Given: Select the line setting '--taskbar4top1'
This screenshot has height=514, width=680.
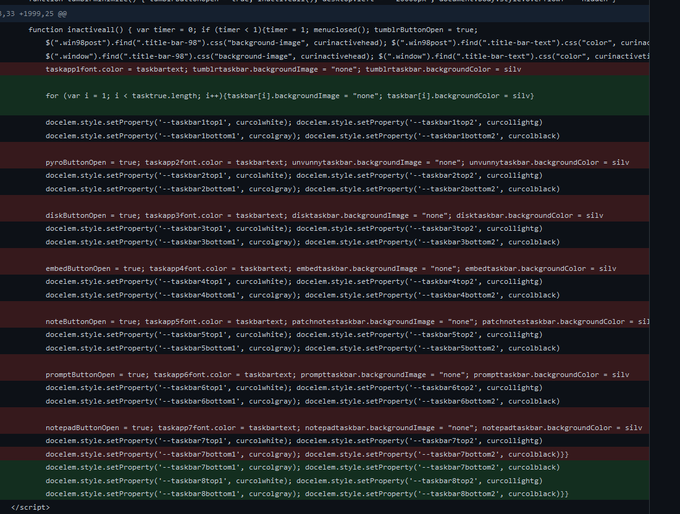Looking at the screenshot, I should point(324,282).
